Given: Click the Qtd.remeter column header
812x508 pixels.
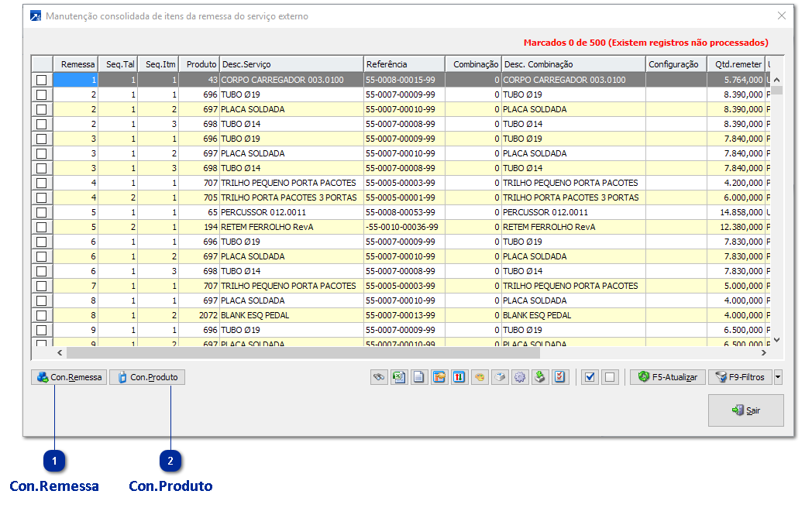Looking at the screenshot, I should coord(736,64).
